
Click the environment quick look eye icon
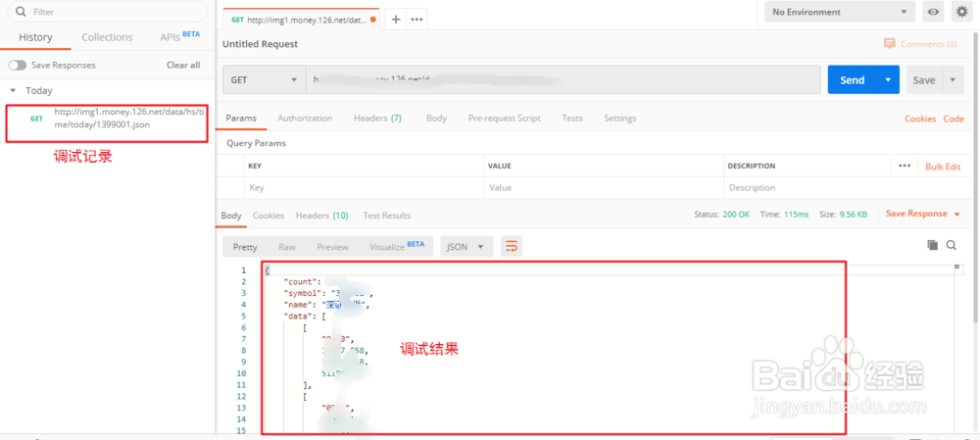pos(933,12)
